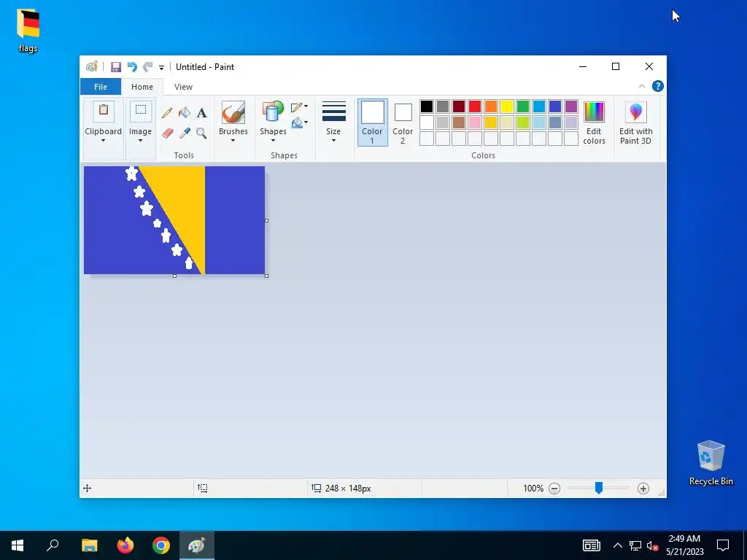Image resolution: width=747 pixels, height=560 pixels.
Task: Switch to the View tab
Action: click(183, 87)
